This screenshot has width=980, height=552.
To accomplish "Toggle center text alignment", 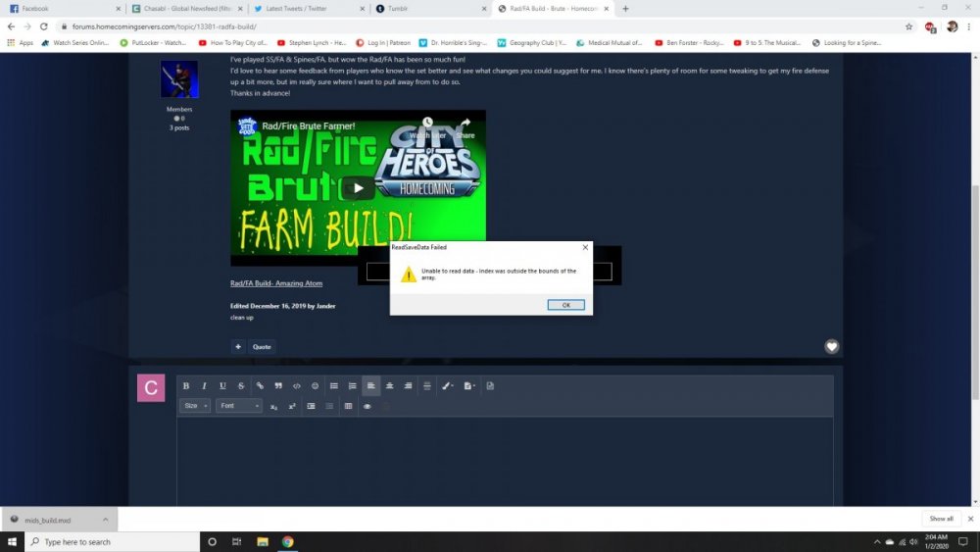I will point(389,386).
